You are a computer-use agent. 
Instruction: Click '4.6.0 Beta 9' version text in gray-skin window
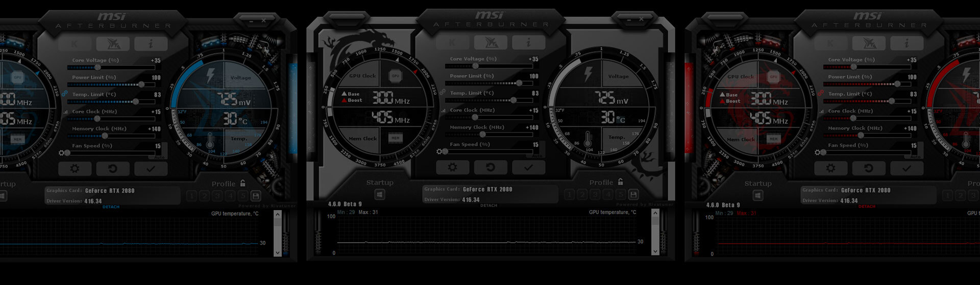[345, 204]
